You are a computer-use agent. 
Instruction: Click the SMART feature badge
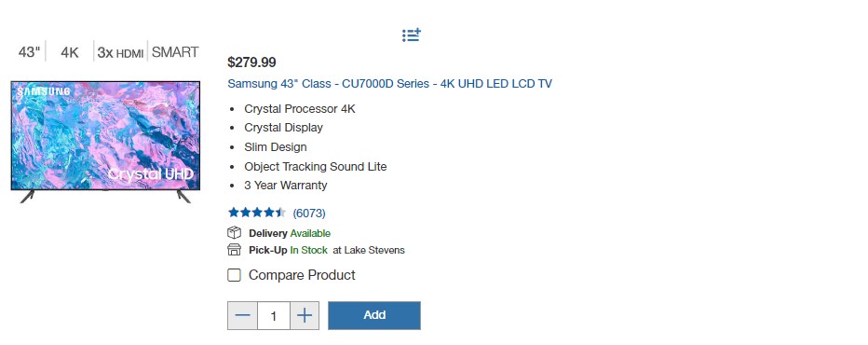[175, 52]
